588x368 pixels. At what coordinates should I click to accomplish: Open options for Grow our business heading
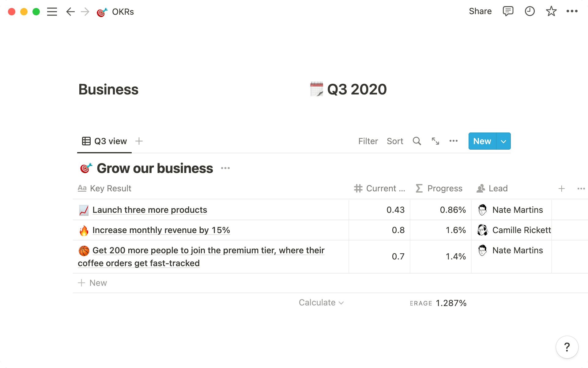click(x=225, y=168)
